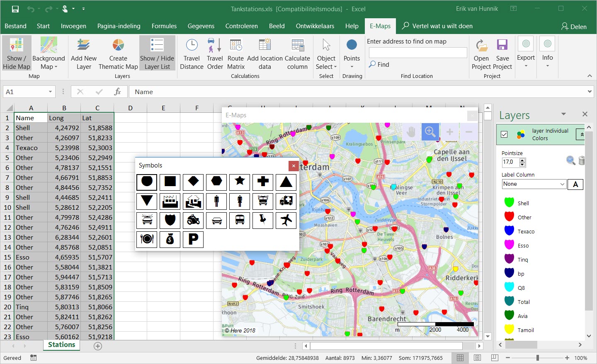Close the Symbols dialog

tap(294, 166)
